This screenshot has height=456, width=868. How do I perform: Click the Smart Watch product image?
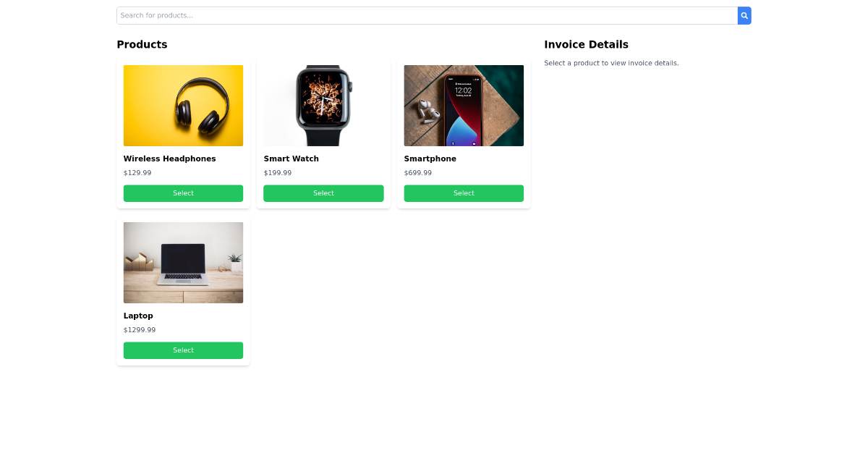[x=323, y=105]
